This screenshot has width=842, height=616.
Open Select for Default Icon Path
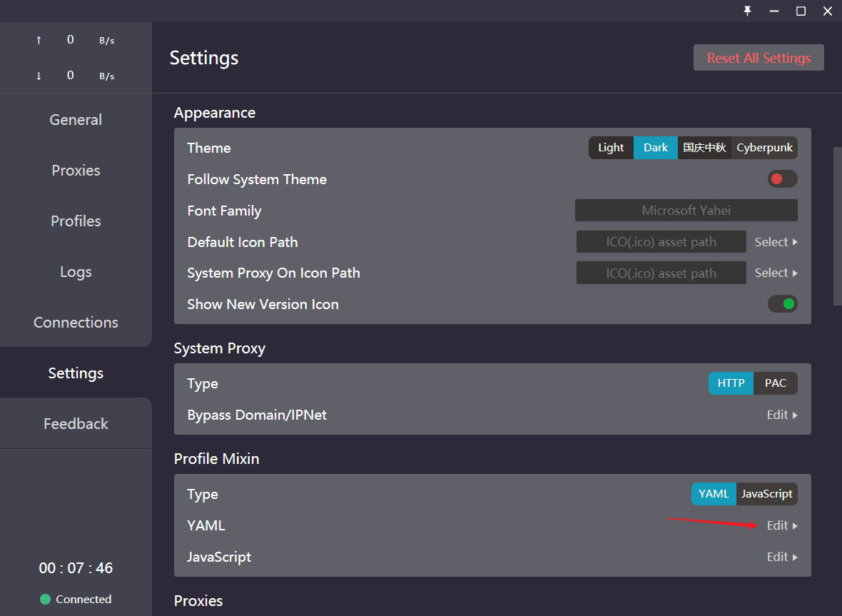[776, 242]
